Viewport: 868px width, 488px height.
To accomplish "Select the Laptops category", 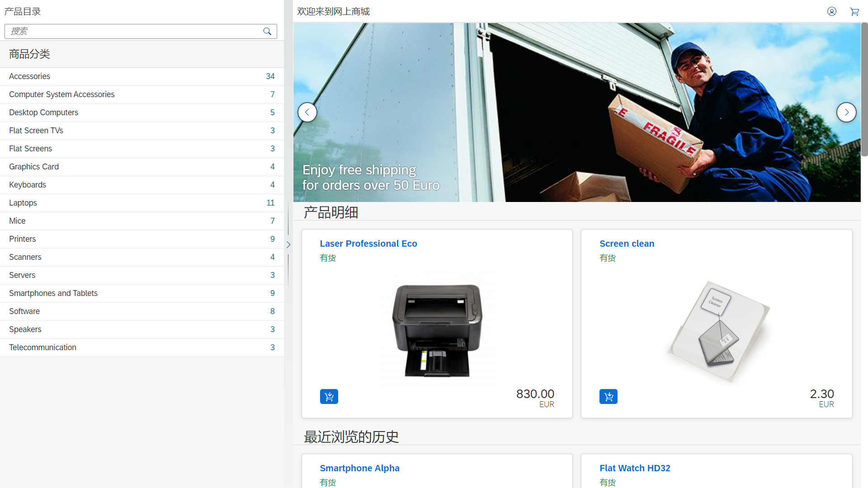I will point(23,203).
